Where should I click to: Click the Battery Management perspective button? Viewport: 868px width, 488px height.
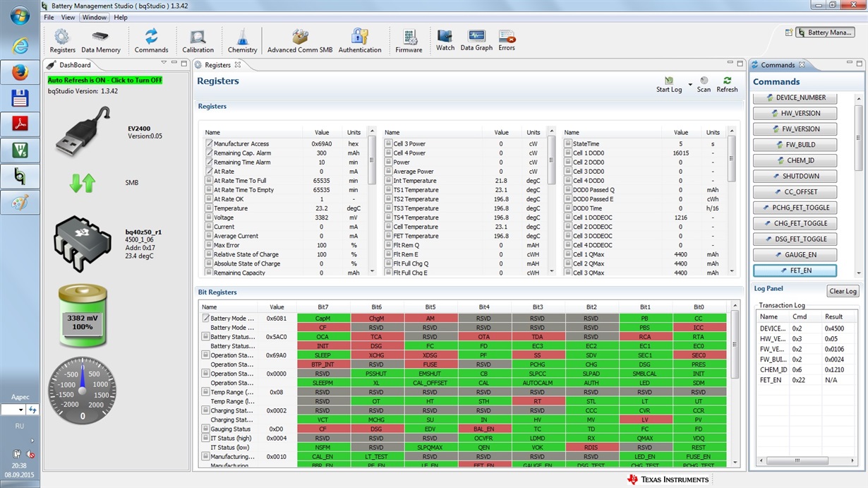point(825,32)
